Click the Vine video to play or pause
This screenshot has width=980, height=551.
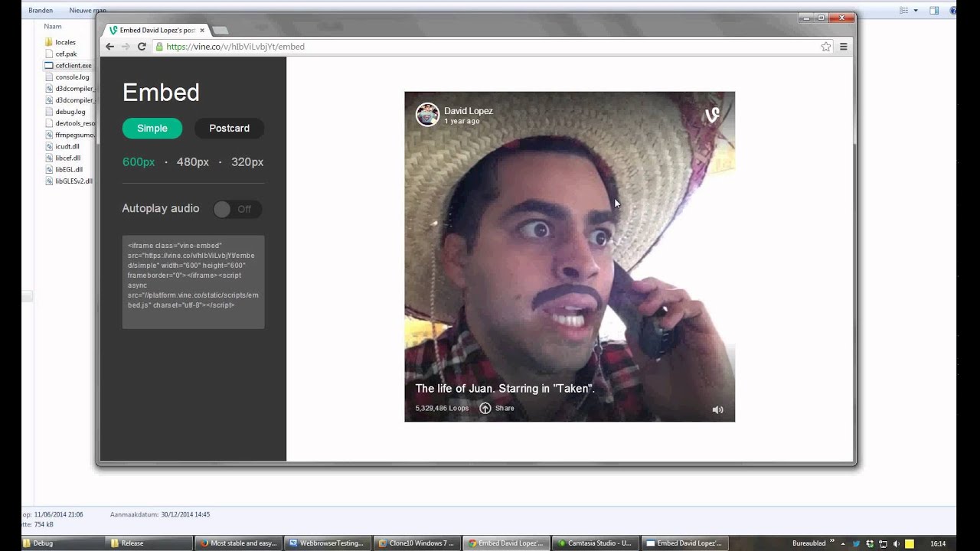[x=570, y=256]
